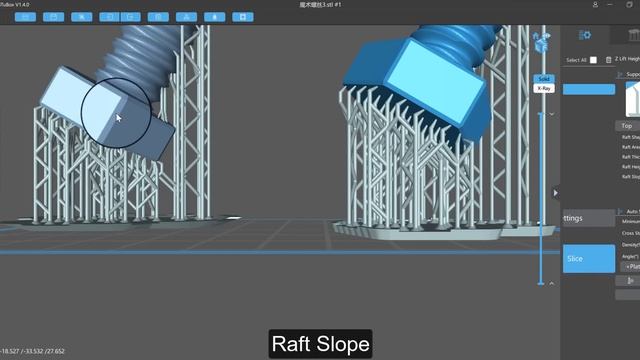Click the trash delete icon beside Select All
Image resolution: width=640 pixels, height=360 pixels.
(608, 60)
